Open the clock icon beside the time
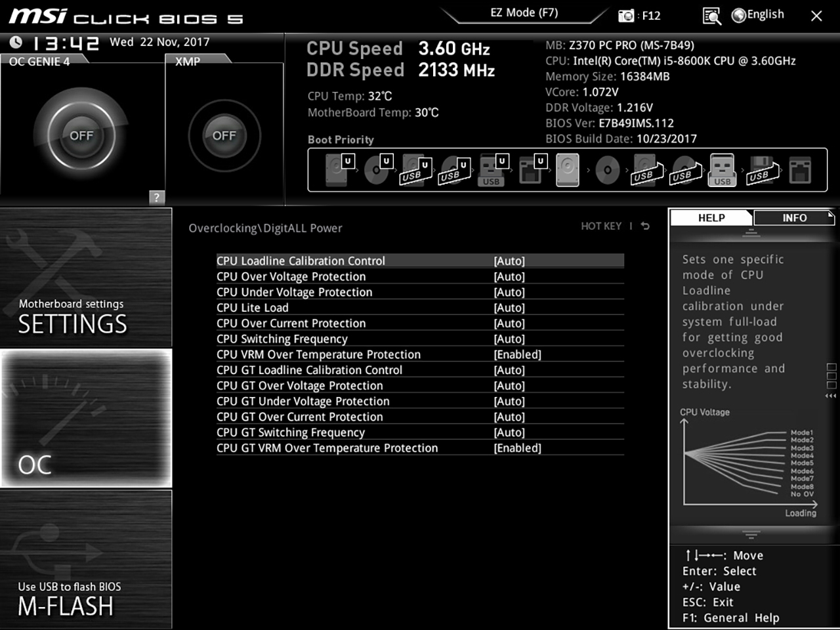This screenshot has height=630, width=840. pos(16,43)
